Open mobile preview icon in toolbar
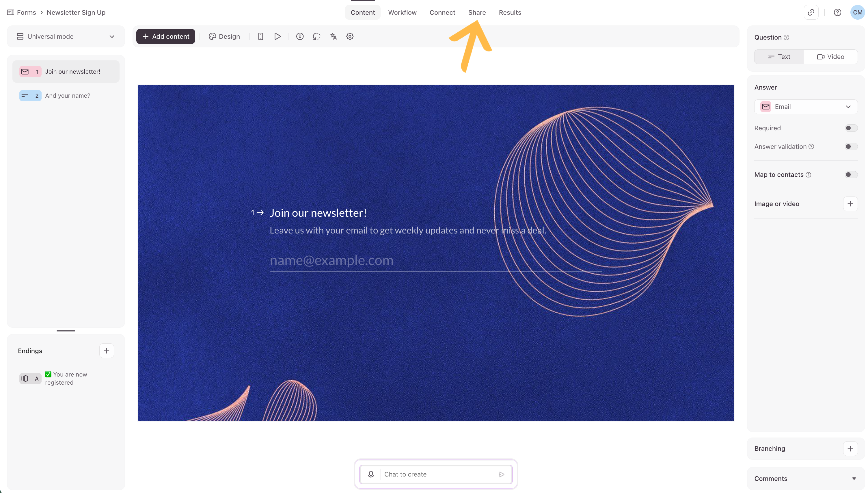 pyautogui.click(x=260, y=37)
